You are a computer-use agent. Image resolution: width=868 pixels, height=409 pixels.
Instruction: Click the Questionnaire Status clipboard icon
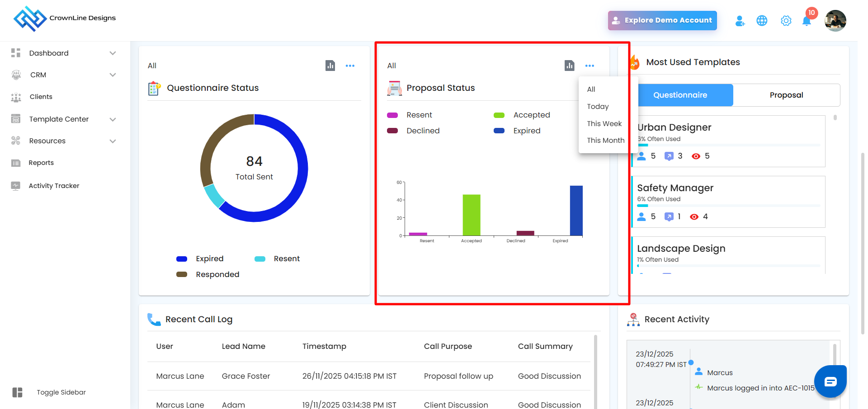coord(154,88)
